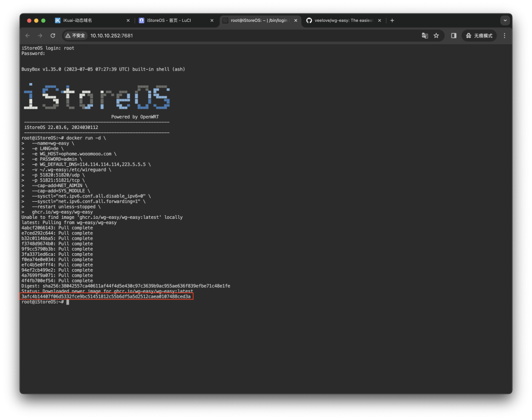The image size is (532, 420).
Task: Open a new browser tab
Action: (392, 20)
